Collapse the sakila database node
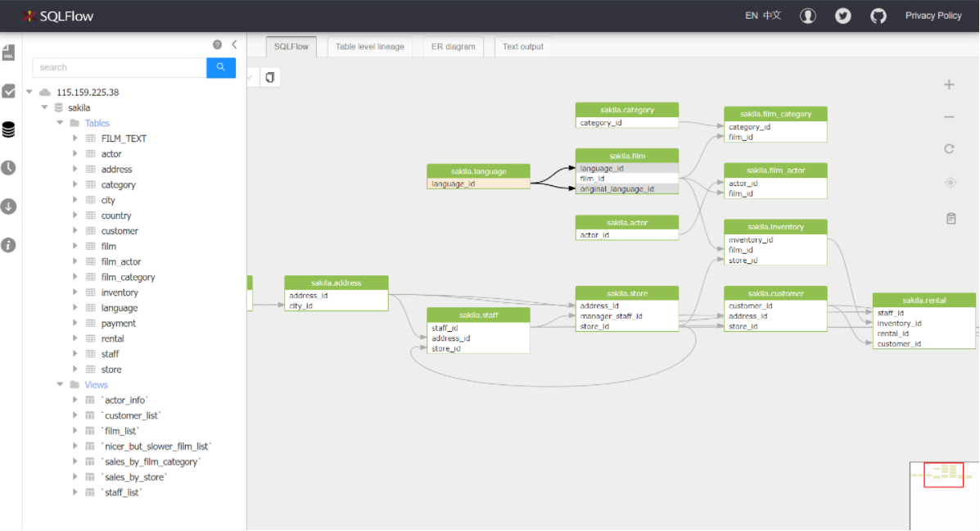 click(45, 107)
